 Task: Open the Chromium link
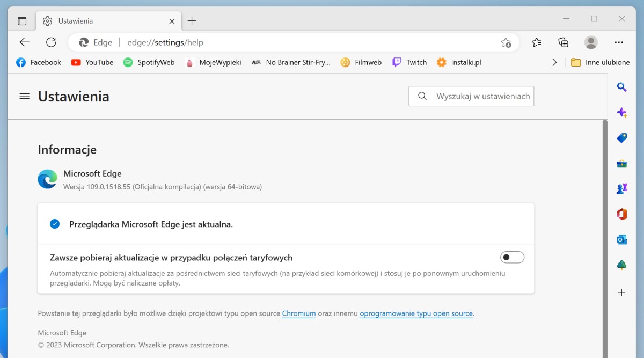(x=299, y=313)
